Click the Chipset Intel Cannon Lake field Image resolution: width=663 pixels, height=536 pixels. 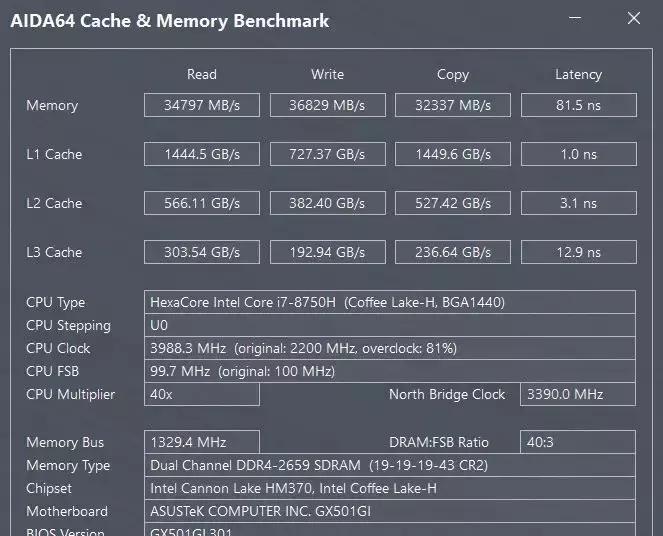[390, 488]
